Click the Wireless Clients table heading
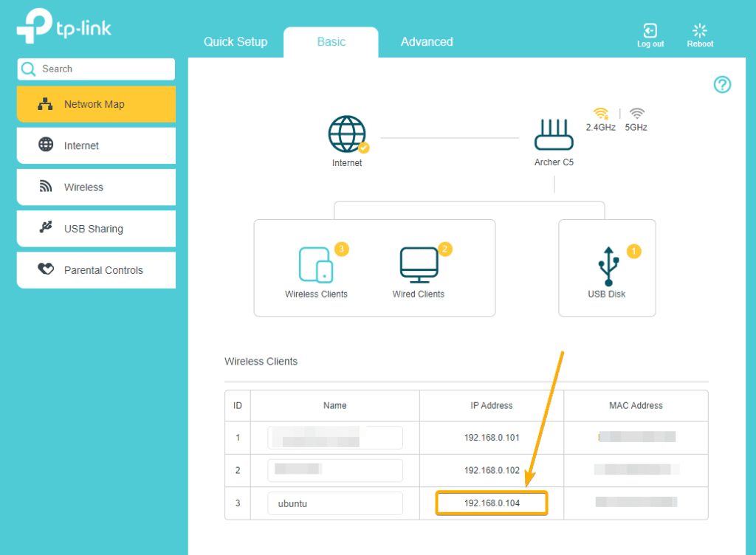 click(x=261, y=362)
